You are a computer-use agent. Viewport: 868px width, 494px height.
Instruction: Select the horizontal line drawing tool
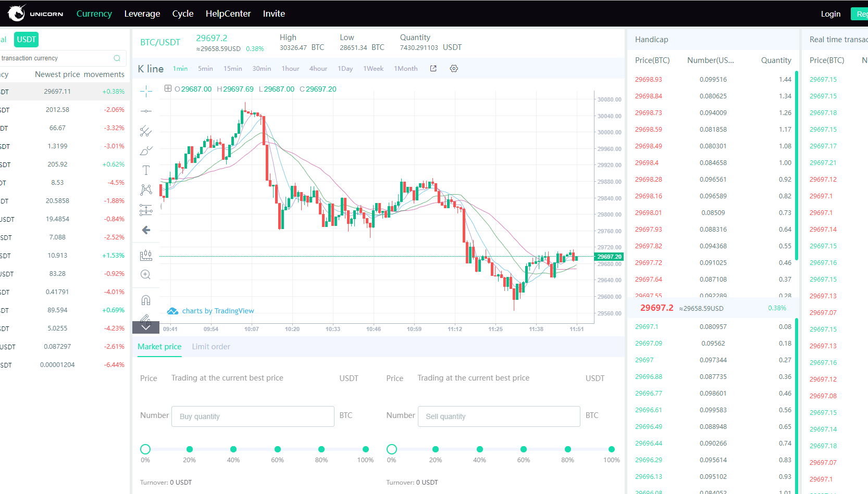coord(146,111)
